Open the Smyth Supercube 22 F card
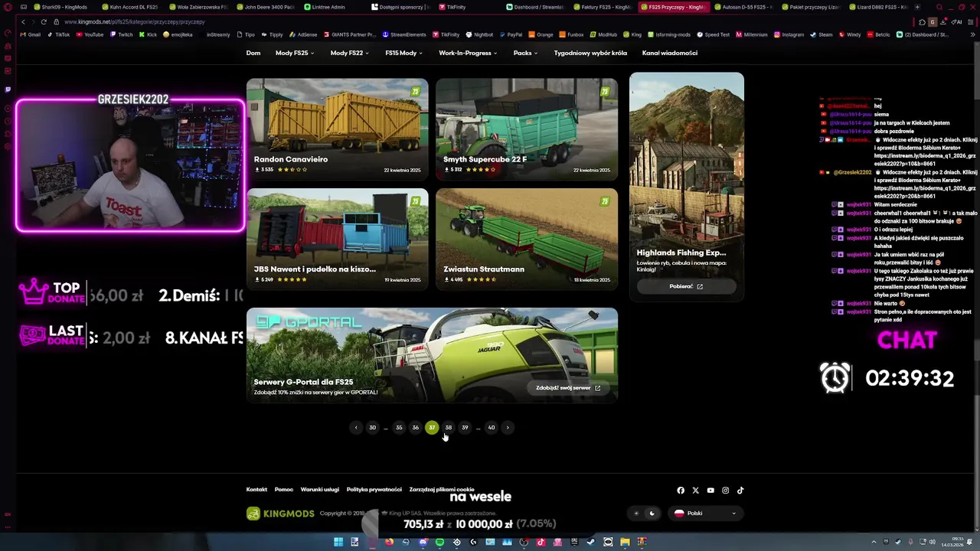 527,129
